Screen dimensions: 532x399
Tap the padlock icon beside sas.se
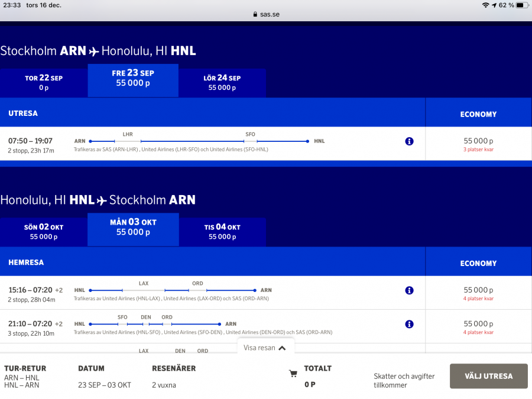pyautogui.click(x=255, y=14)
